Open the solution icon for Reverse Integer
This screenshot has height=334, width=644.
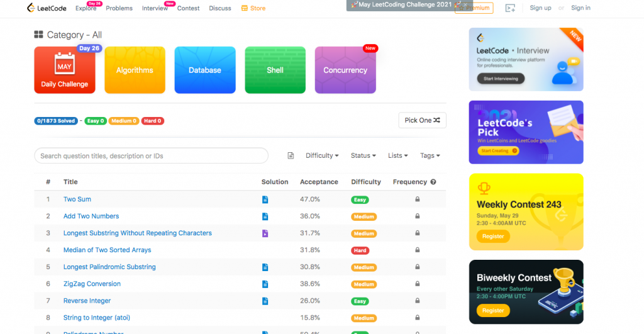coord(265,301)
